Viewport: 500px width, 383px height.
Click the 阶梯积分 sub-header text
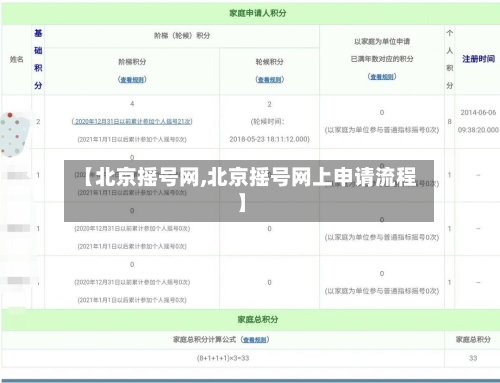click(132, 62)
